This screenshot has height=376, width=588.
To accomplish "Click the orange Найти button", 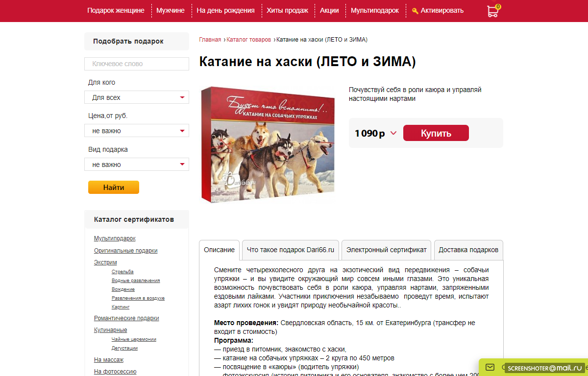I will [114, 188].
